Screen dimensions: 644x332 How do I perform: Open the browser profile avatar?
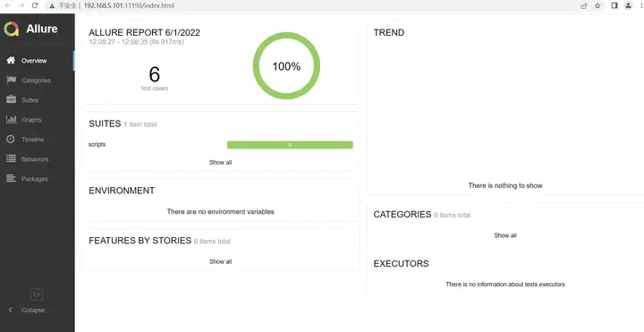[628, 5]
